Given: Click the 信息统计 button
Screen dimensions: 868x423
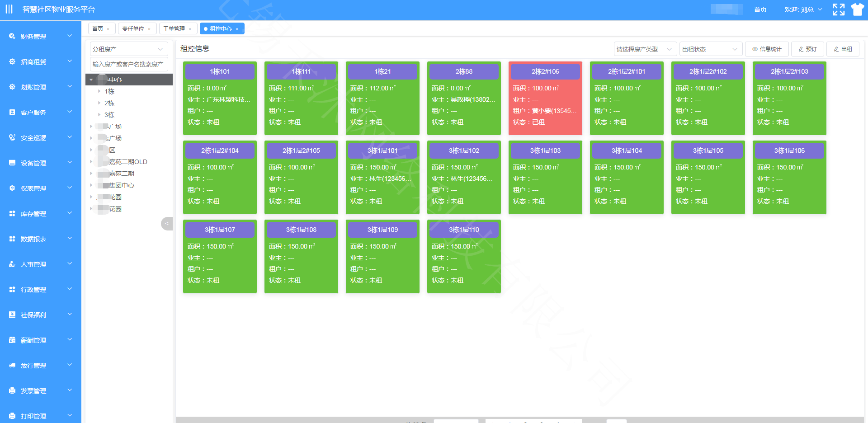Looking at the screenshot, I should (767, 49).
